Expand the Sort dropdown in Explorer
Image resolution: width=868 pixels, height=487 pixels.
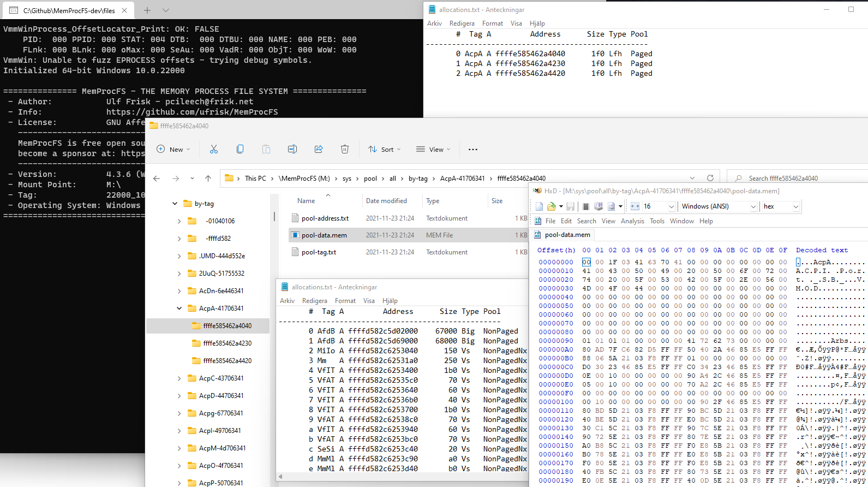(x=385, y=149)
